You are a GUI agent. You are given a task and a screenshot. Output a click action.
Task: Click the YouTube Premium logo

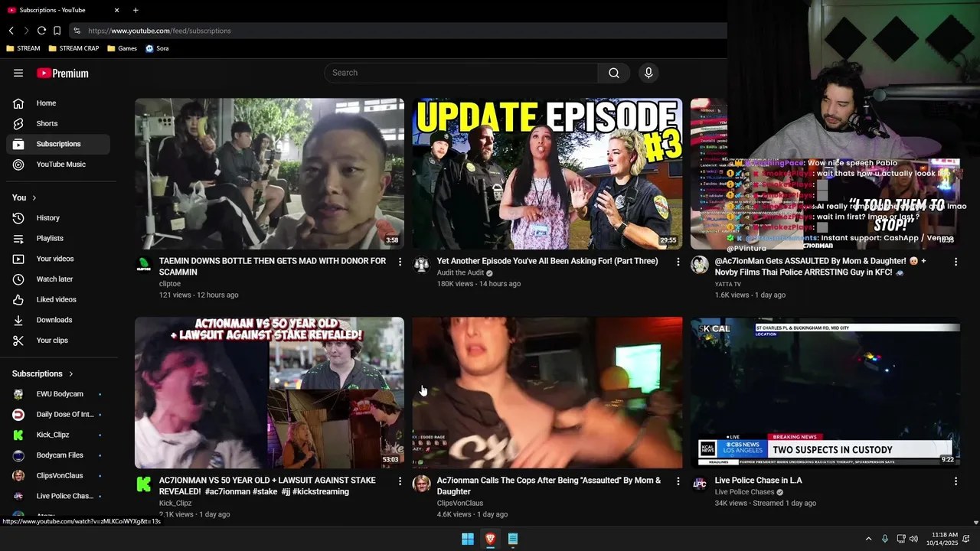click(x=63, y=73)
